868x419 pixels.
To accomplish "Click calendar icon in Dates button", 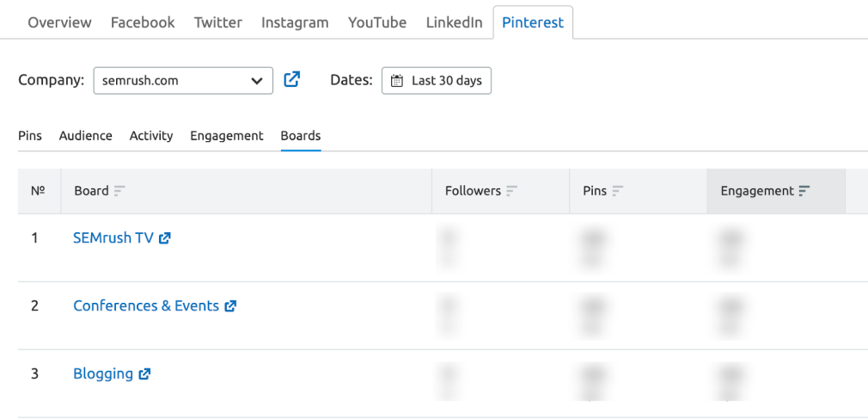I will pyautogui.click(x=397, y=81).
